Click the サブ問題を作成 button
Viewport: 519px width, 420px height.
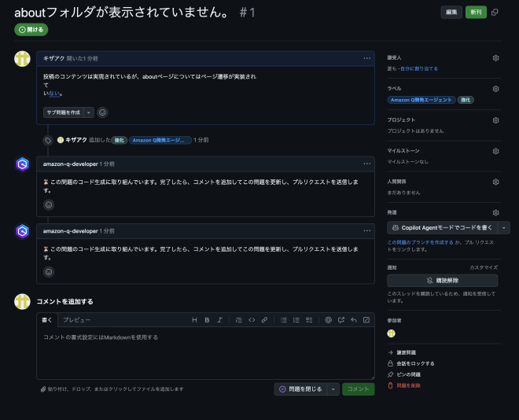[x=63, y=112]
